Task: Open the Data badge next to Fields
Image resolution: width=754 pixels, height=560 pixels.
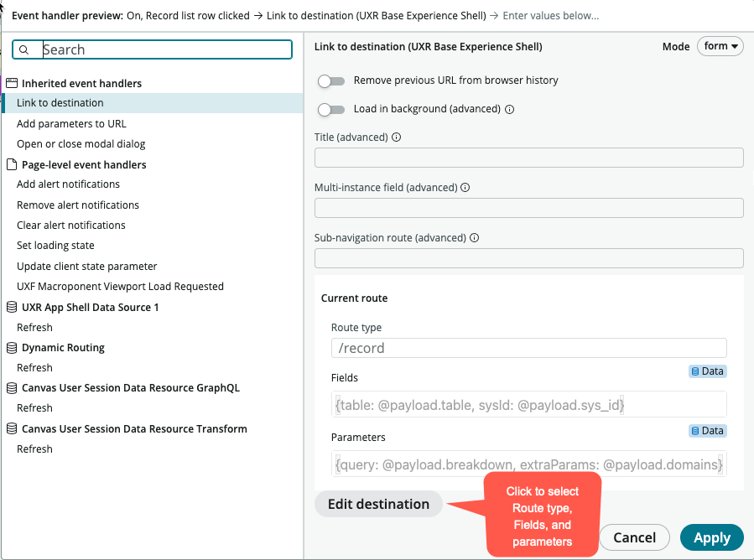Action: click(707, 371)
